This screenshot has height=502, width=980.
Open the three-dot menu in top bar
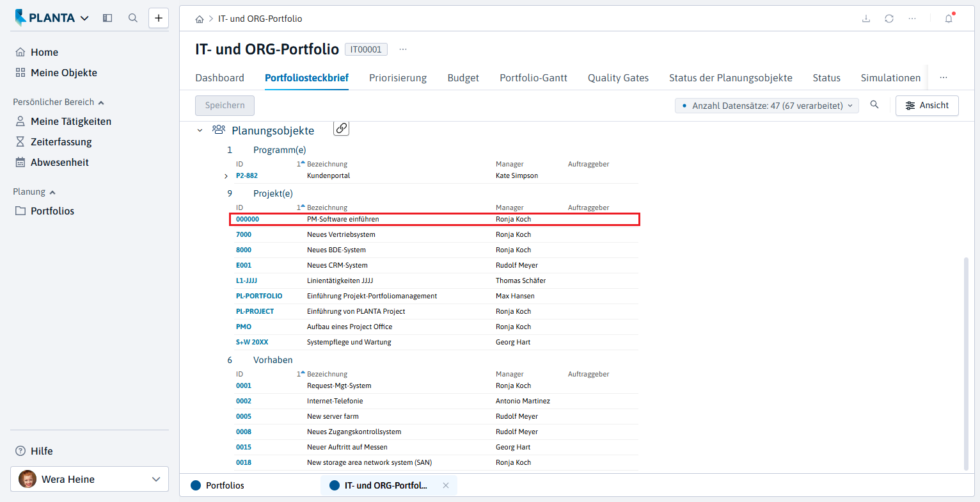coord(912,19)
